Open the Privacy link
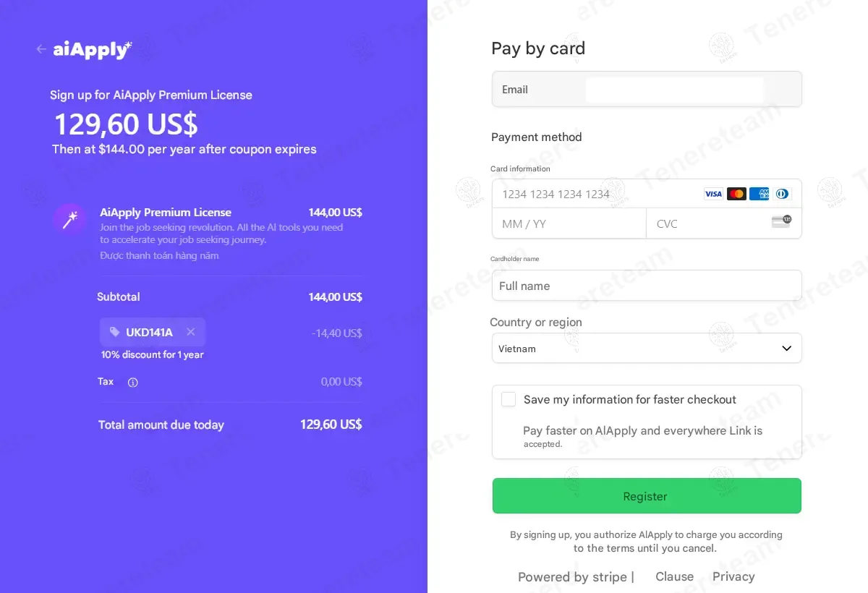Image resolution: width=868 pixels, height=593 pixels. click(733, 576)
